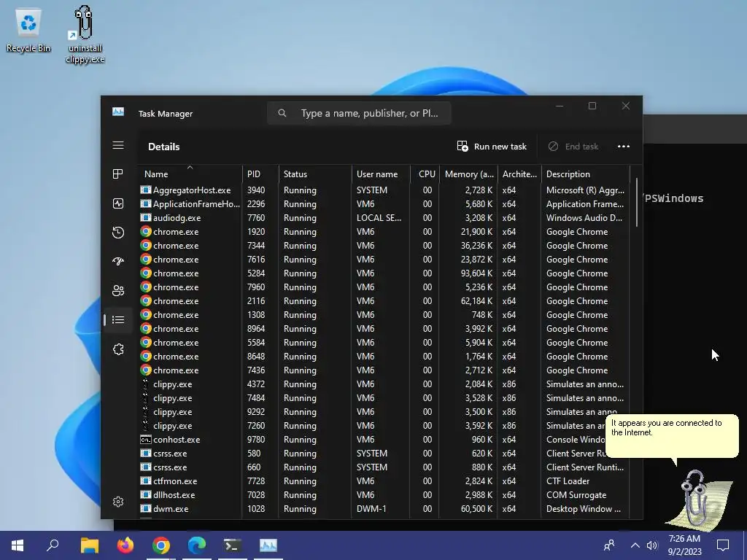Select the uninstall clippy.exe desktop shortcut
Screen dimensions: 747x560
pos(85,34)
